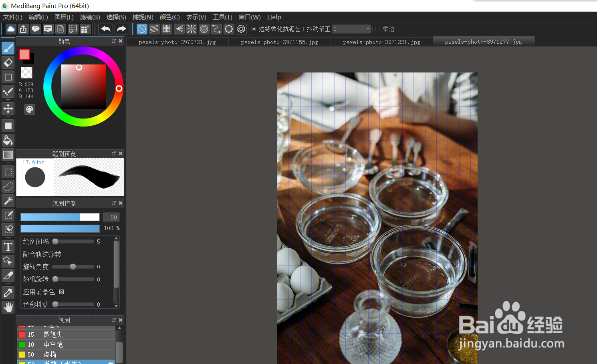Click the transparent color swatch

(26, 72)
